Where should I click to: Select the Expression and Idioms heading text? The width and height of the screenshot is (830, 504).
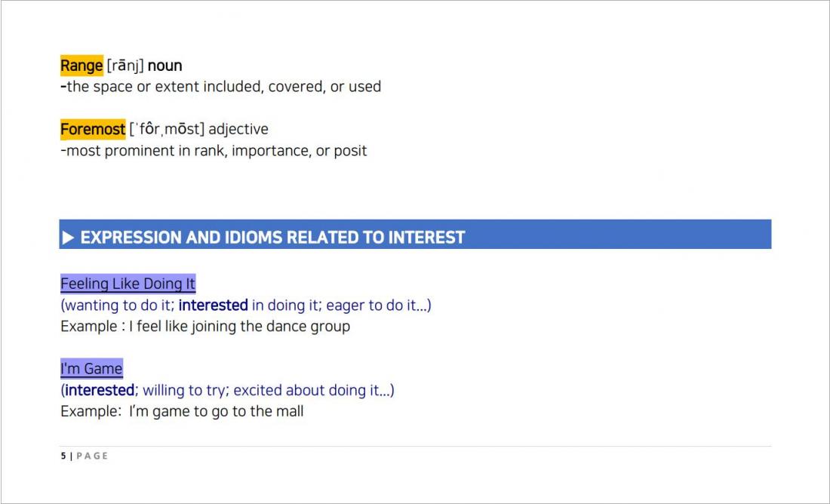272,237
